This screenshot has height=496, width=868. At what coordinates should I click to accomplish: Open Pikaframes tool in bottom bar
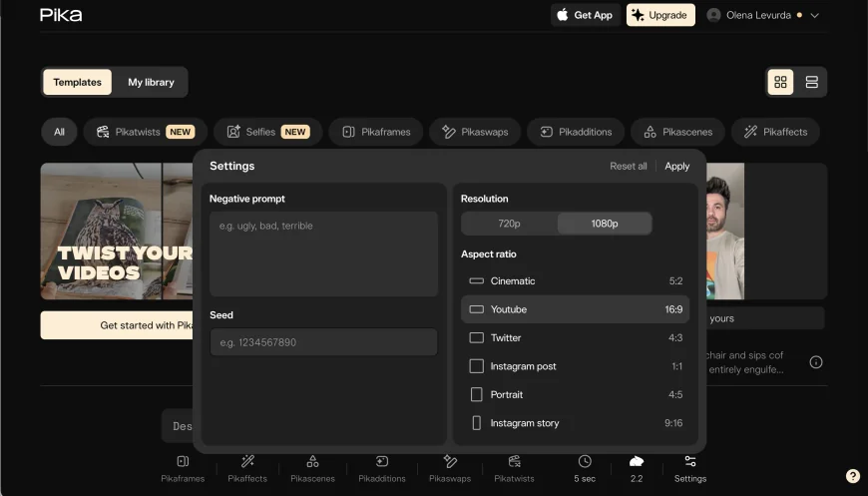183,468
